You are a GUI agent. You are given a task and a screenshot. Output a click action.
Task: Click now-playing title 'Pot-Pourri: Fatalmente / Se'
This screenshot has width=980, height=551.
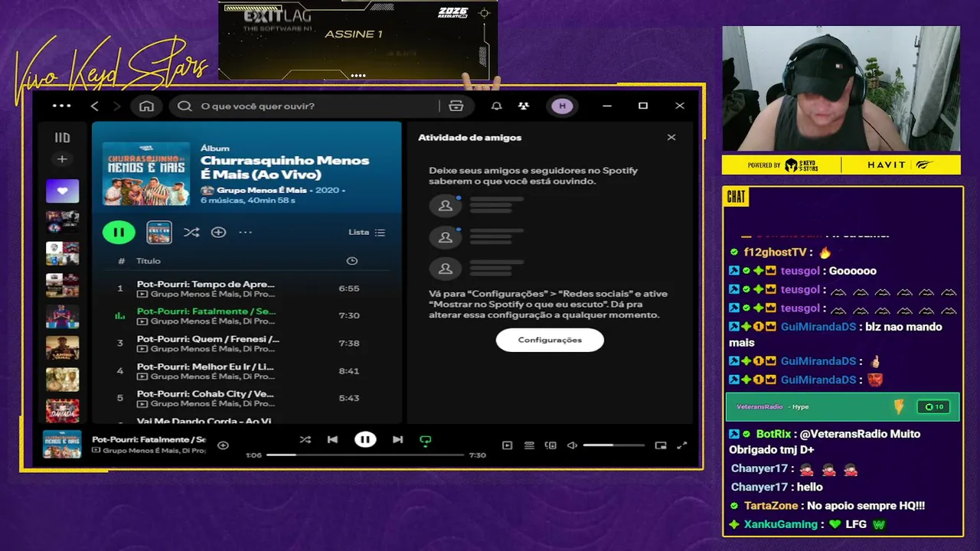pyautogui.click(x=149, y=439)
